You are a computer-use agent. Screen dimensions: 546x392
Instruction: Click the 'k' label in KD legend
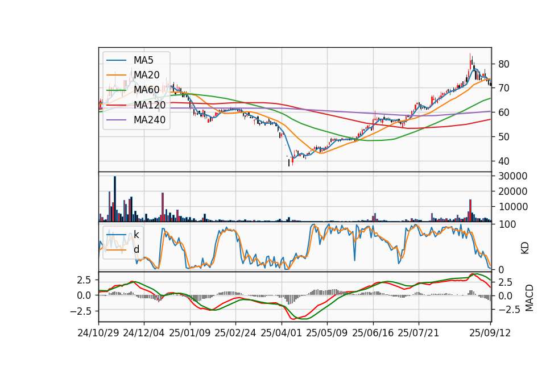point(136,235)
